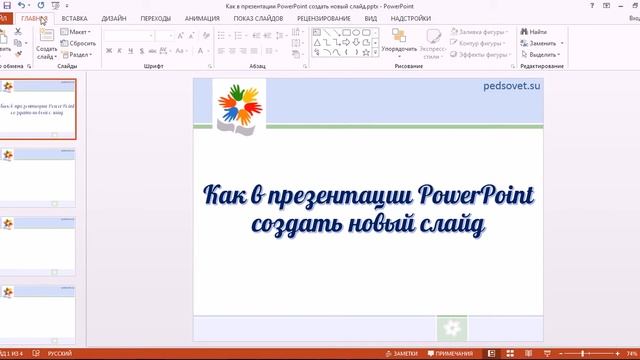
Task: Apply numbered list
Action: 239,36
